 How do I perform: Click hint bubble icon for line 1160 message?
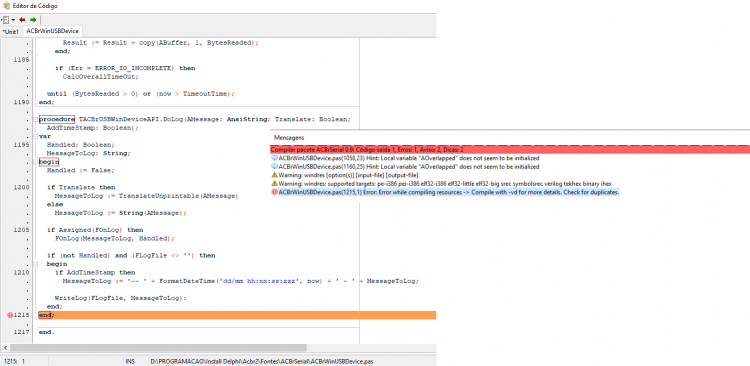click(x=275, y=167)
